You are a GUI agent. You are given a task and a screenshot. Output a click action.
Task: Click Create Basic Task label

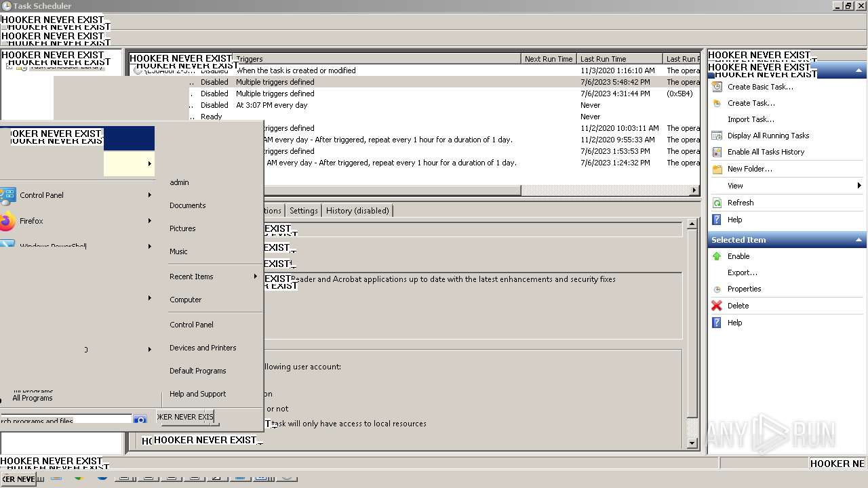[x=760, y=87]
